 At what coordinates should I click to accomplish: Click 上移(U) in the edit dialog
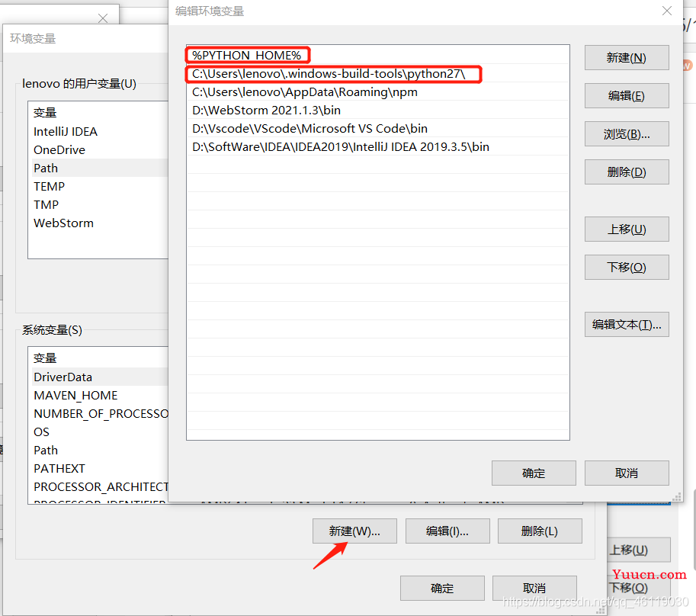[x=627, y=229]
